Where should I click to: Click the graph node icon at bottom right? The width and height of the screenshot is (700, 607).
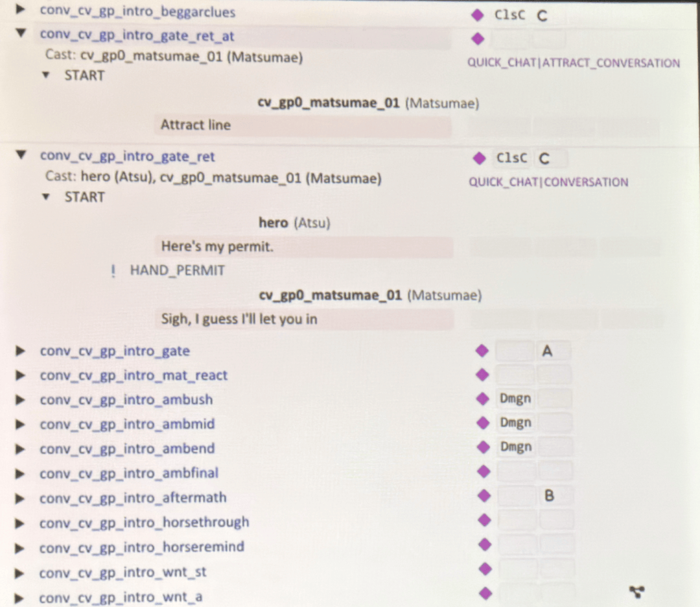[636, 591]
